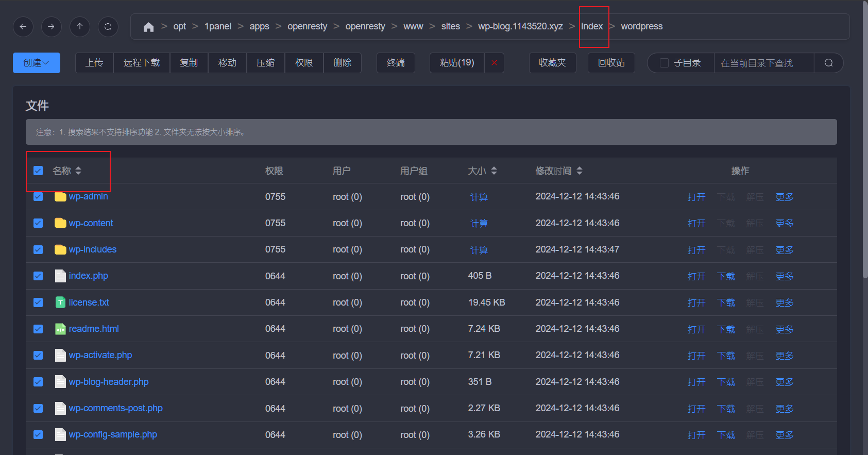The width and height of the screenshot is (868, 455).
Task: Open 更多 menu for readme.html
Action: coord(785,329)
